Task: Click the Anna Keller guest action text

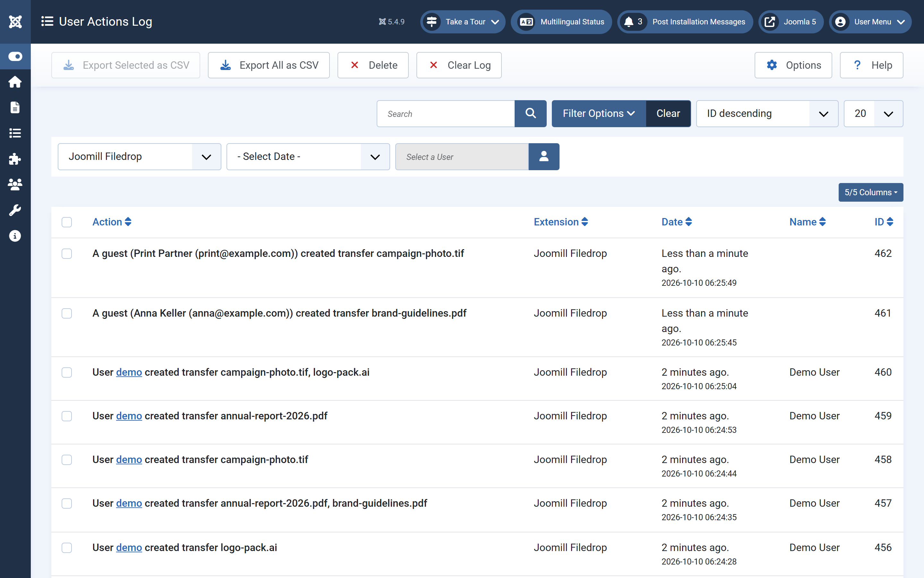Action: point(279,313)
